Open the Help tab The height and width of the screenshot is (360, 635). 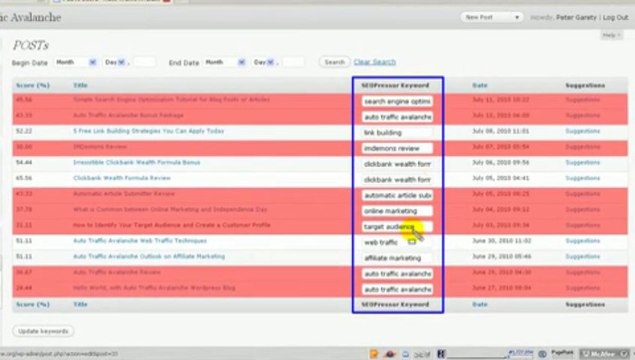[x=612, y=35]
